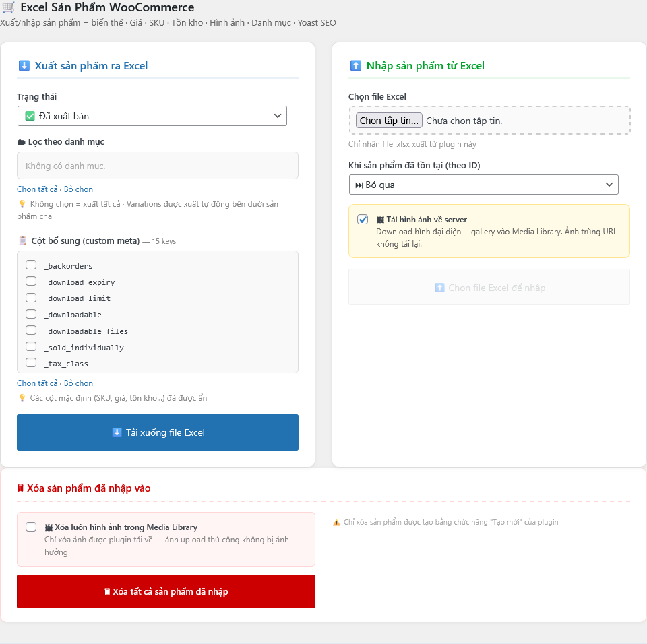Enable the _backorders meta checkbox
647x644 pixels.
pyautogui.click(x=31, y=265)
